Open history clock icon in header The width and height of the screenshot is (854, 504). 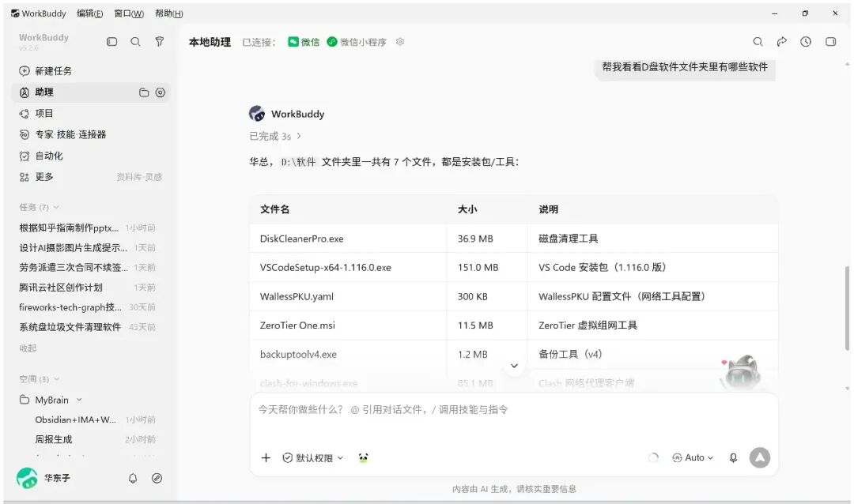(806, 41)
